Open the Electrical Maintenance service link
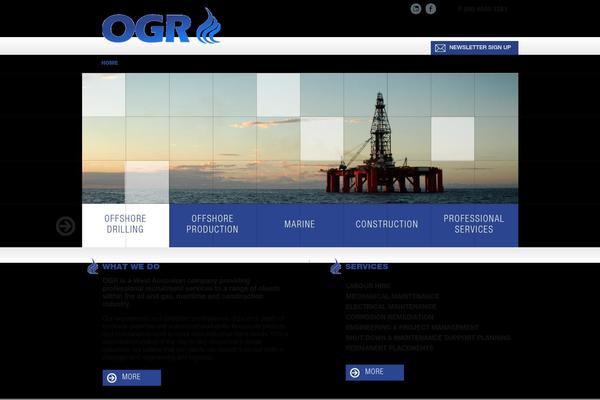Image resolution: width=600 pixels, height=400 pixels. point(391,307)
